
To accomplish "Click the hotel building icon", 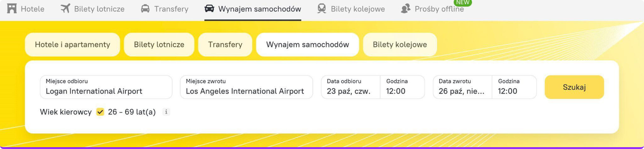I will [x=12, y=9].
